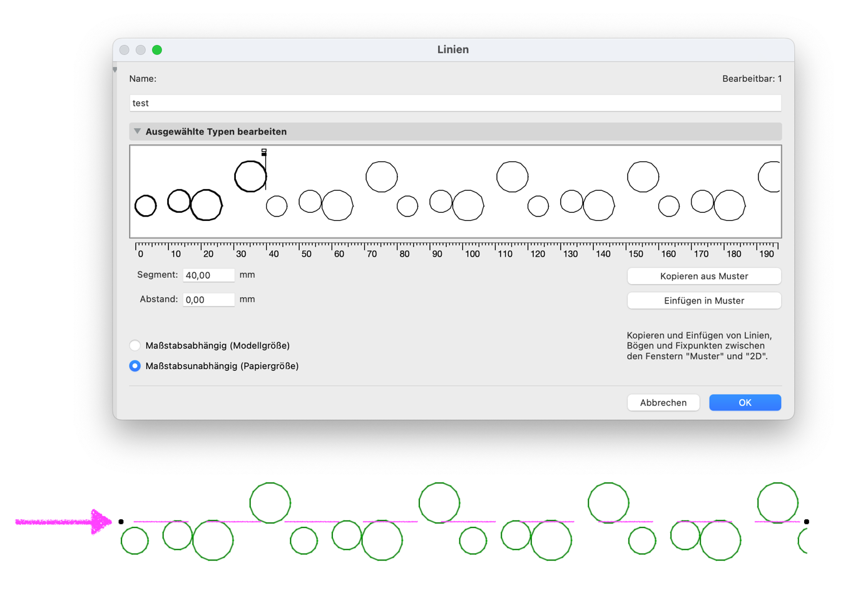Click the Segment value field 40,00
The width and height of the screenshot is (868, 610).
coord(208,275)
